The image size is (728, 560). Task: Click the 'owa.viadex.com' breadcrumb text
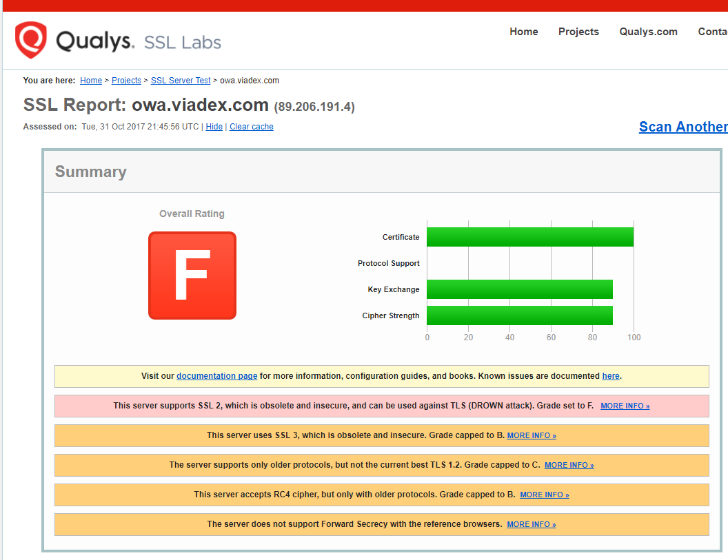[x=250, y=81]
